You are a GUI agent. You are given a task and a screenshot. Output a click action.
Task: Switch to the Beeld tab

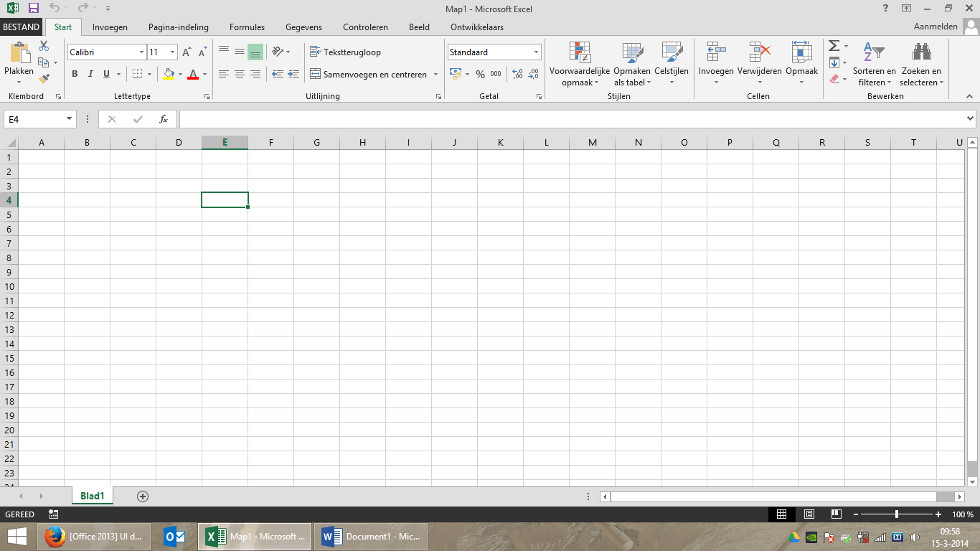click(x=419, y=27)
